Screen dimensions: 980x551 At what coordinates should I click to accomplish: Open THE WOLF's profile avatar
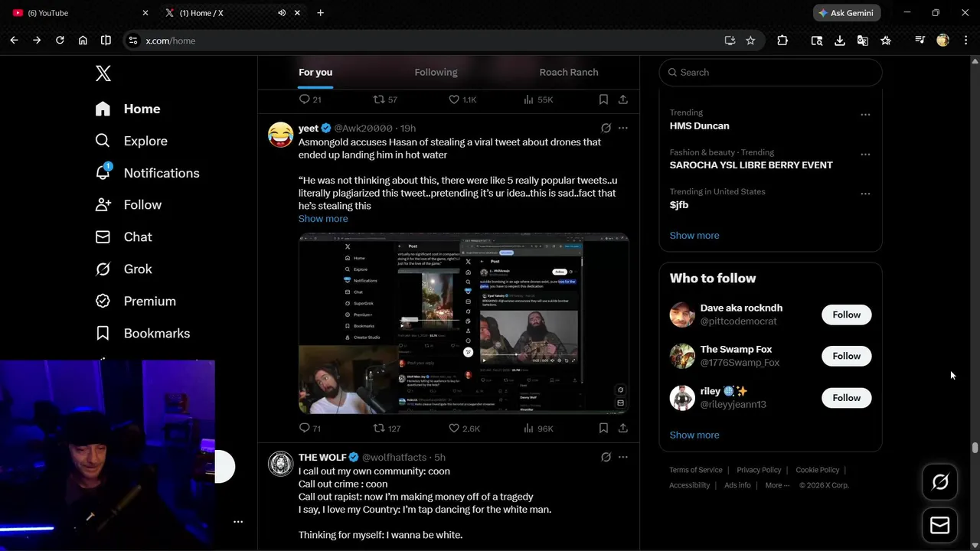click(x=281, y=464)
